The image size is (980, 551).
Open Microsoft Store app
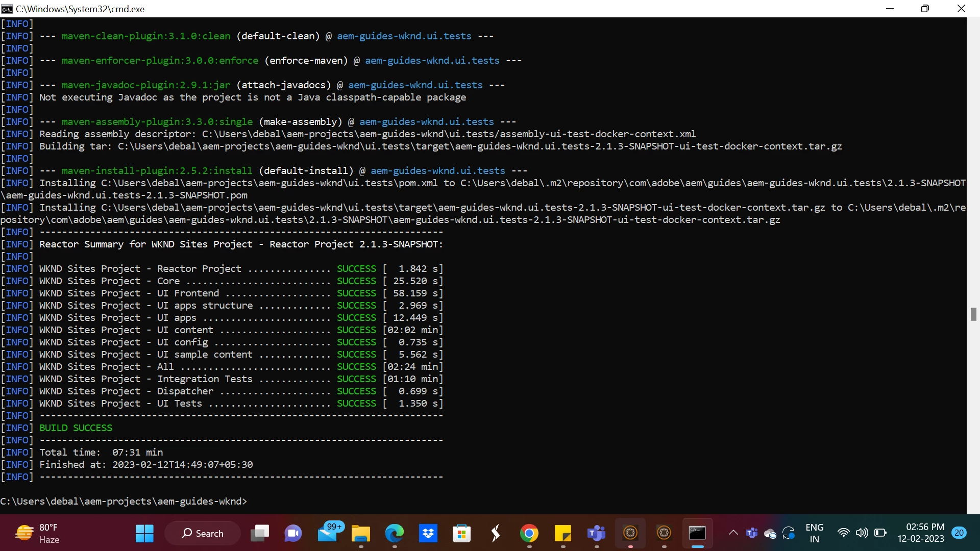[x=461, y=533]
